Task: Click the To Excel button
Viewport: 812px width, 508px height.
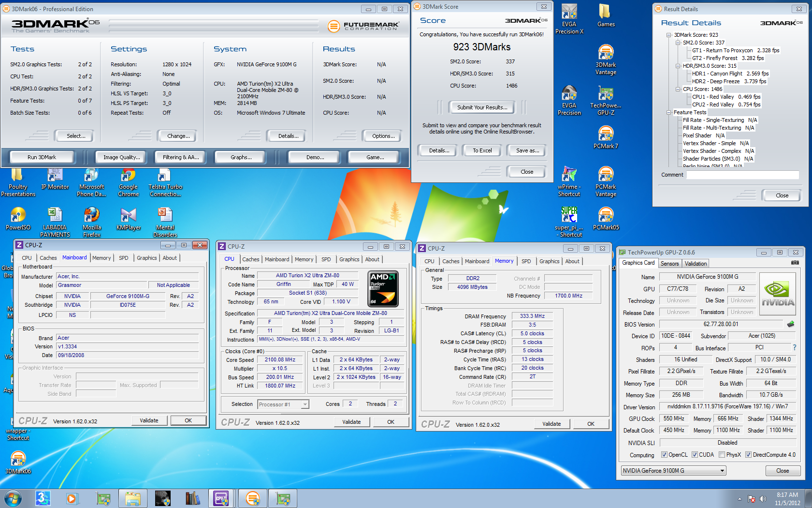Action: pos(482,150)
